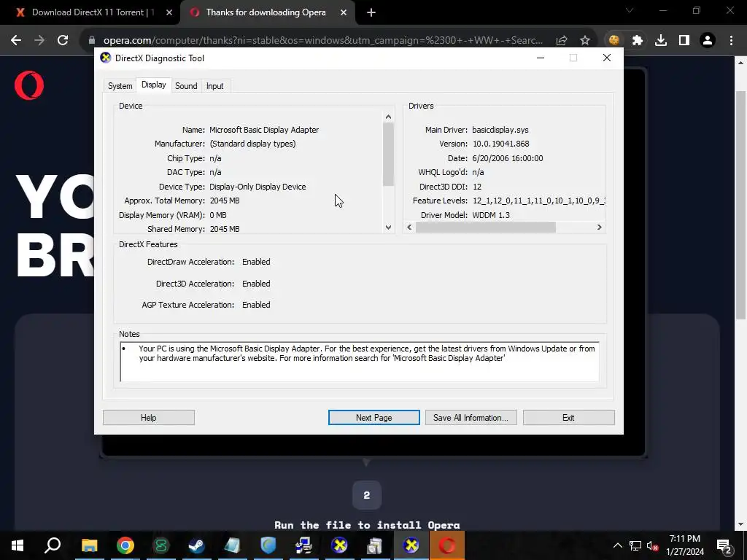Open the green S app in taskbar

[x=161, y=545]
